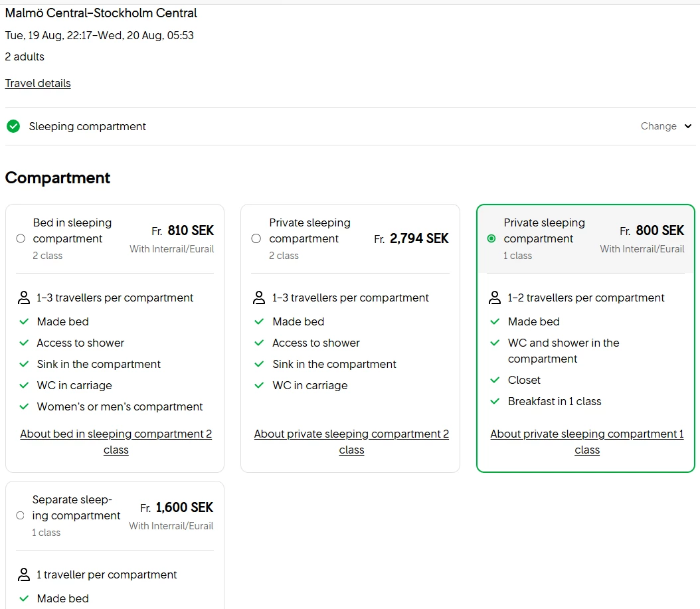This screenshot has height=609, width=700.
Task: Choose Separate sleeping compartment 1 class radio
Action: tap(20, 515)
